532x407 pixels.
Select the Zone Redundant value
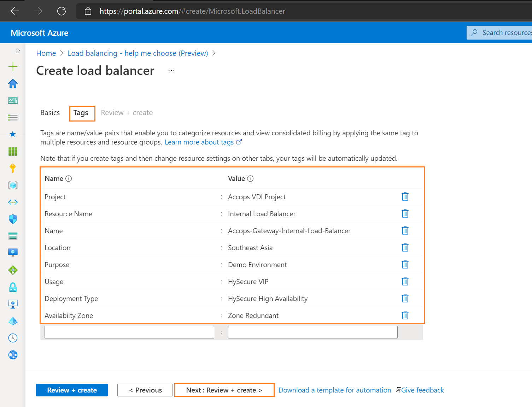253,315
